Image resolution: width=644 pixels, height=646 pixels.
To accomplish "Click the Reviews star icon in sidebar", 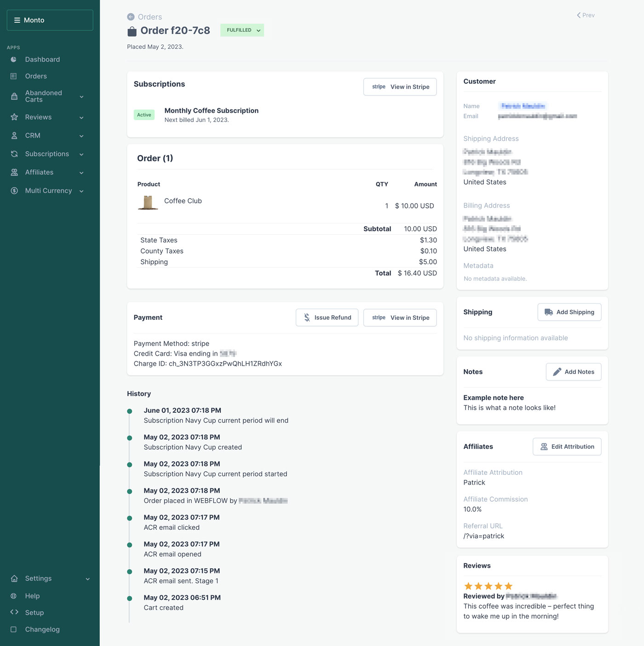I will pyautogui.click(x=14, y=117).
